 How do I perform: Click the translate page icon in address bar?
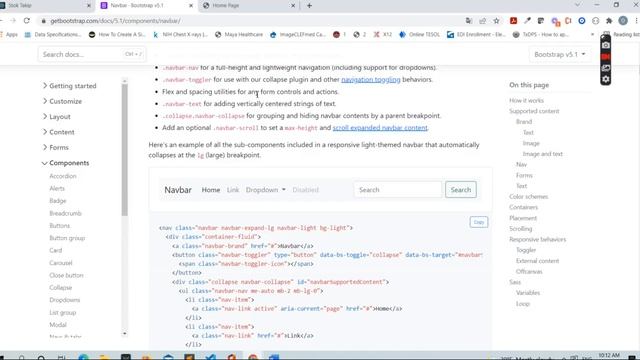click(x=469, y=21)
